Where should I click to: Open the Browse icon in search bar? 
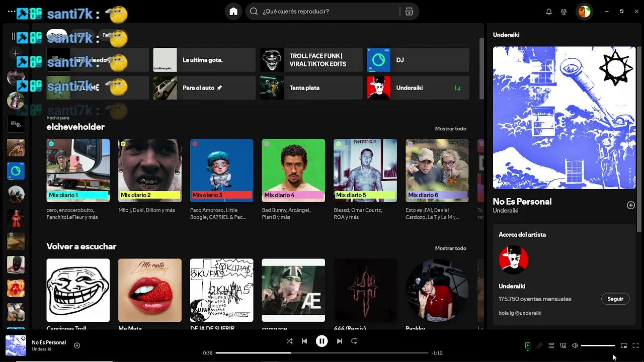pos(410,11)
